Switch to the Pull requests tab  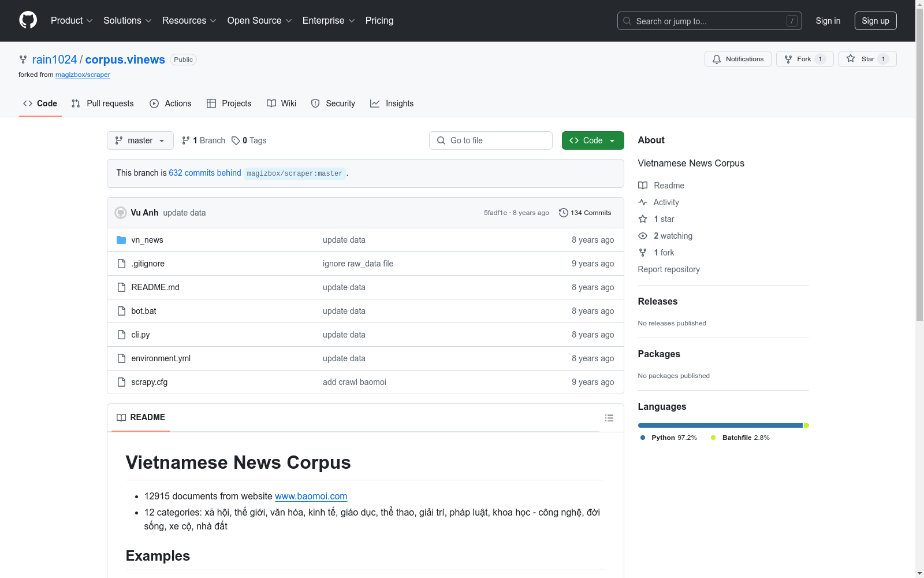pyautogui.click(x=102, y=103)
